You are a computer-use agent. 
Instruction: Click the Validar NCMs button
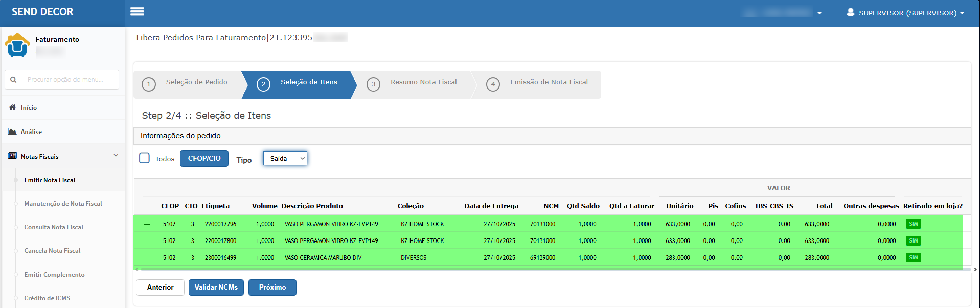pos(216,288)
